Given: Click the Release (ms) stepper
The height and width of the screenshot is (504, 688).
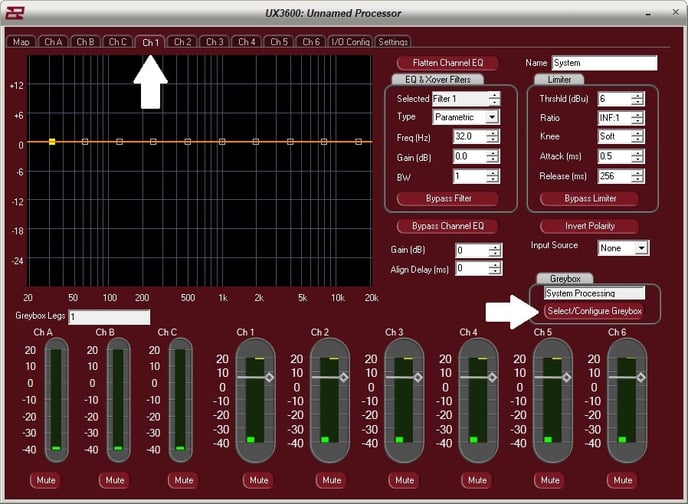Looking at the screenshot, I should (638, 176).
